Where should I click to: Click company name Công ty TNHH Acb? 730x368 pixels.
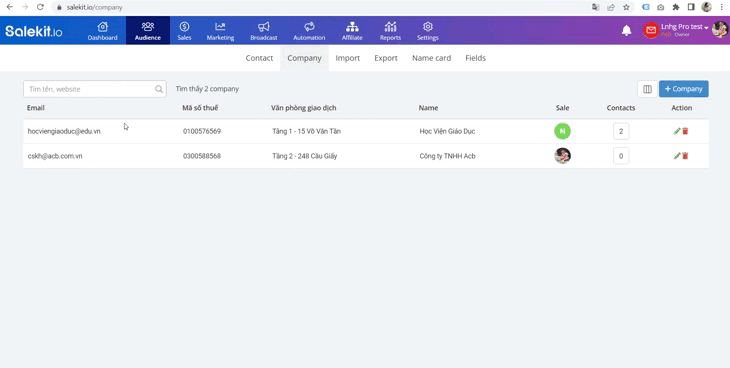pyautogui.click(x=447, y=156)
